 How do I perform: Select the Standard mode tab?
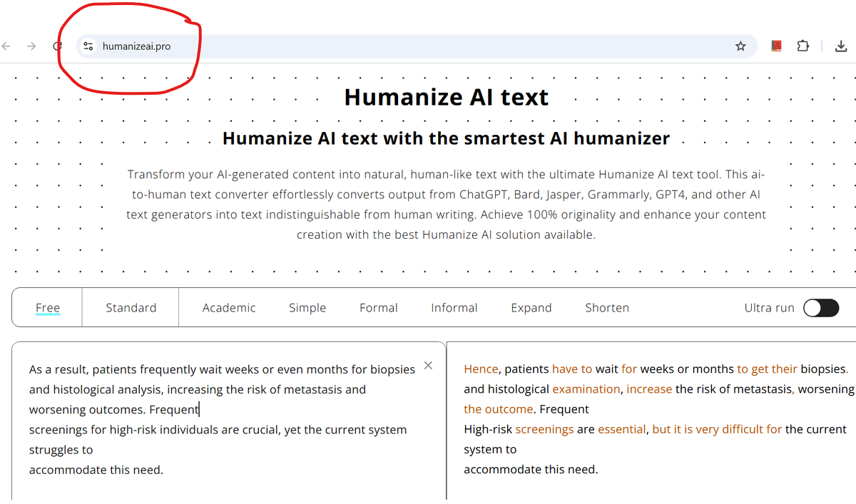click(x=131, y=308)
